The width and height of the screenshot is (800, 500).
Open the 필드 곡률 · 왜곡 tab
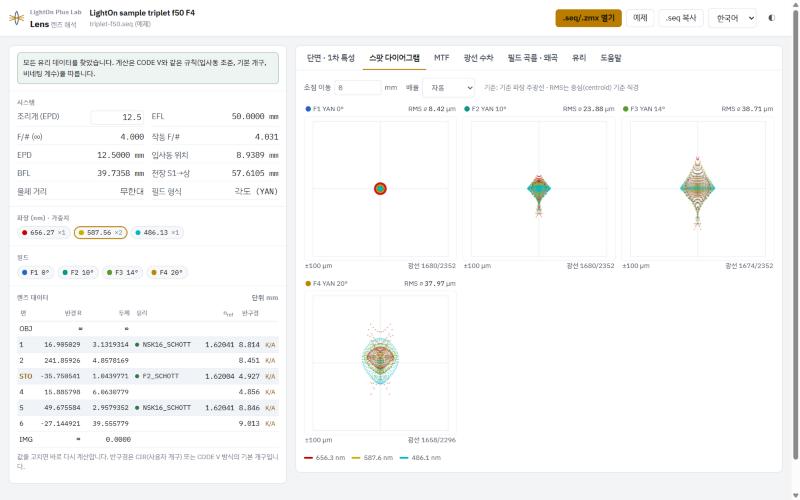click(532, 58)
